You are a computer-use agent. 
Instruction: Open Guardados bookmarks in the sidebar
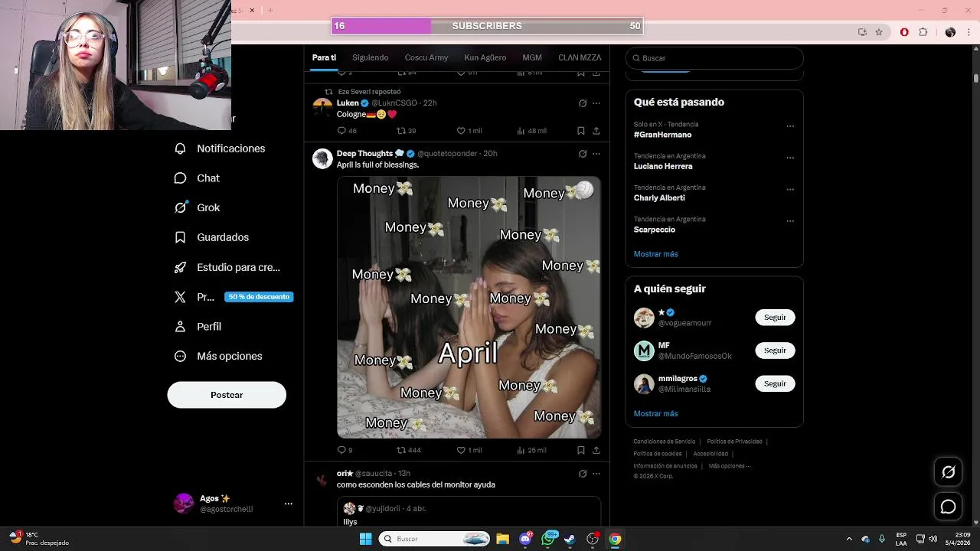pos(212,237)
